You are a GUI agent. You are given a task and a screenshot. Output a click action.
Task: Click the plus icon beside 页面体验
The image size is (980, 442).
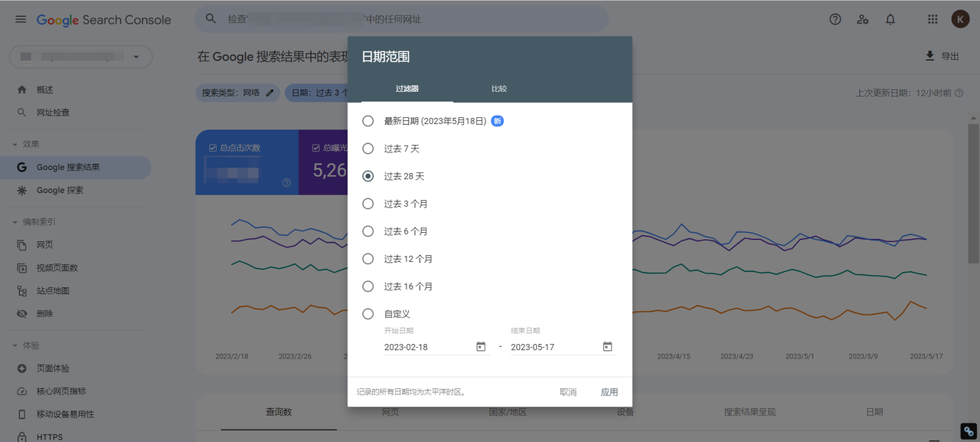(x=21, y=368)
